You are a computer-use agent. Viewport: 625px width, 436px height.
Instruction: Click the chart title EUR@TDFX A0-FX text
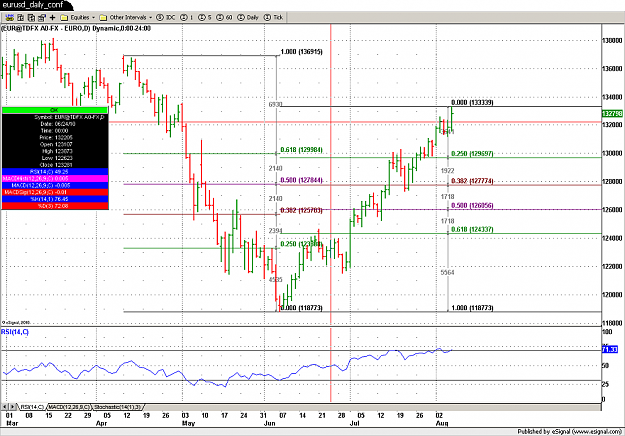(x=76, y=28)
